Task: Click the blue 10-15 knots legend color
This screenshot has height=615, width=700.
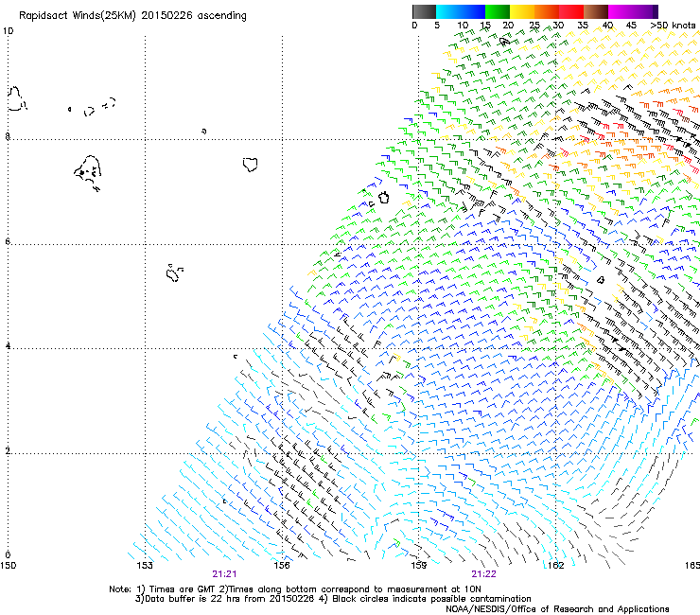Action: 473,11
